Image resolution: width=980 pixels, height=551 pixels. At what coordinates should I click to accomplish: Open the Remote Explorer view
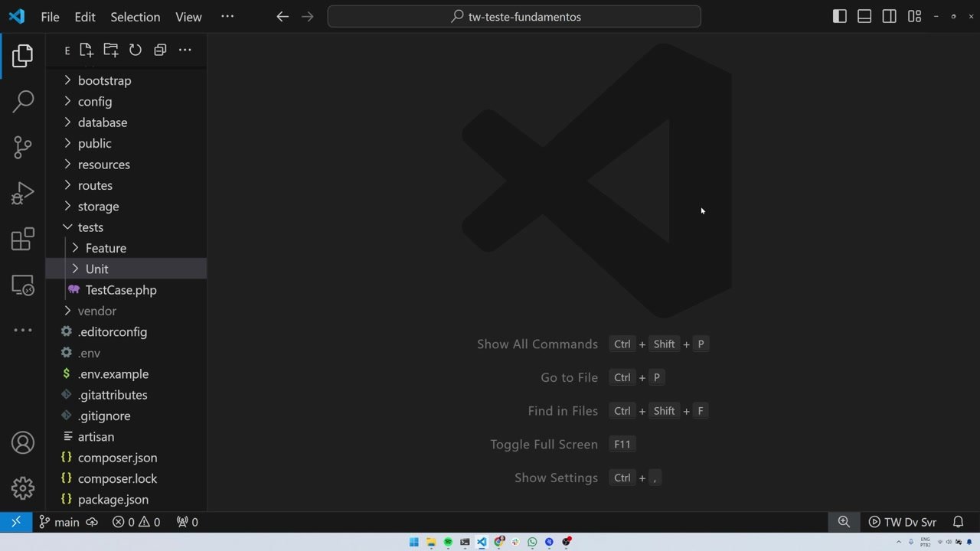pos(23,285)
